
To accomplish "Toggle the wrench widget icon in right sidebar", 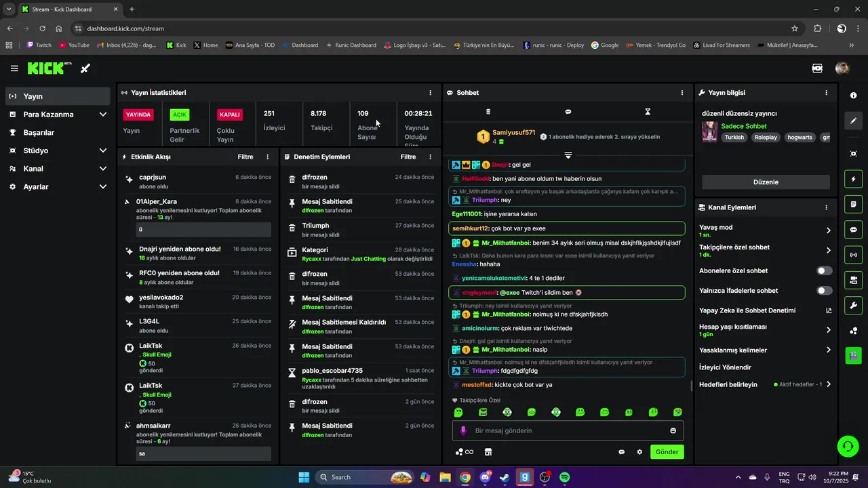I will click(x=854, y=305).
